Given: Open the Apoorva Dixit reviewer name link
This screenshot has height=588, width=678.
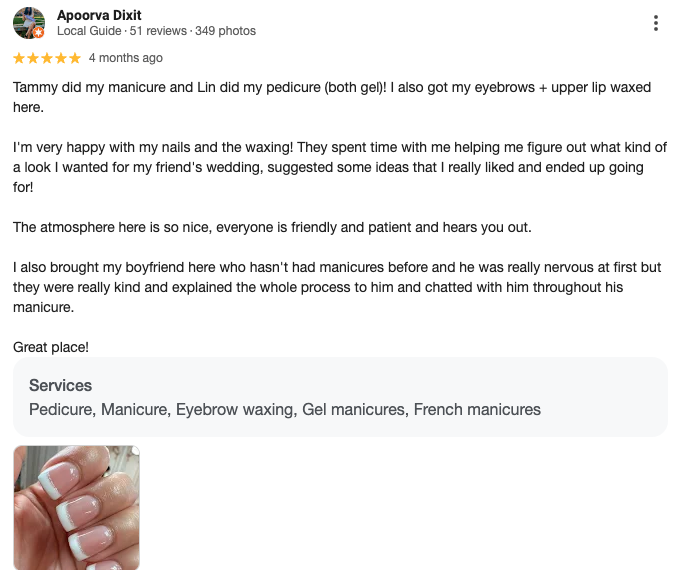Looking at the screenshot, I should pyautogui.click(x=99, y=15).
